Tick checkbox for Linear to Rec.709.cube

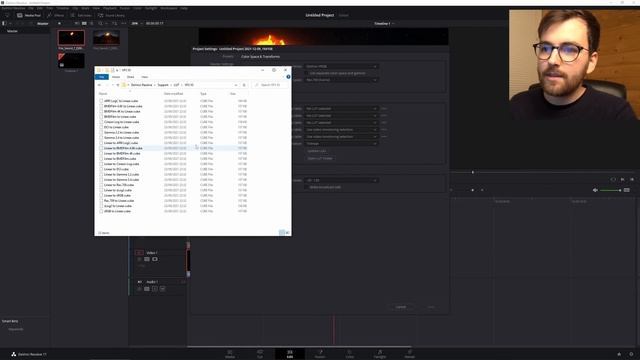[101, 185]
